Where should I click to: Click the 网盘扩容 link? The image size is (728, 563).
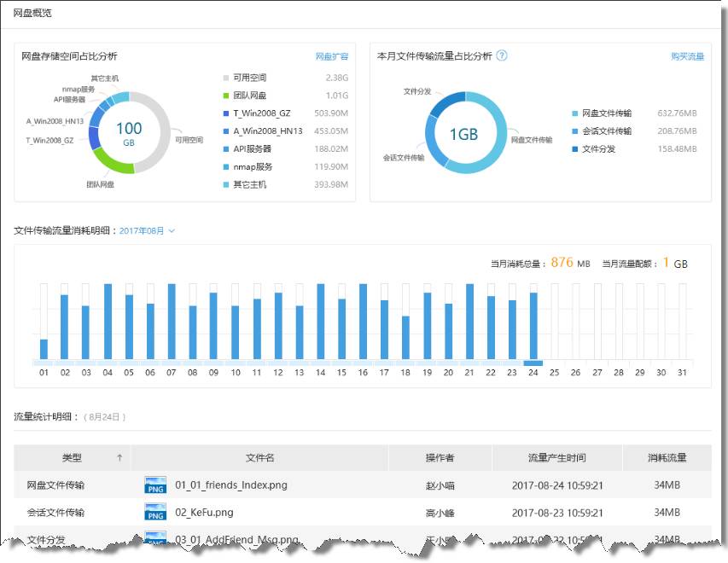click(331, 56)
